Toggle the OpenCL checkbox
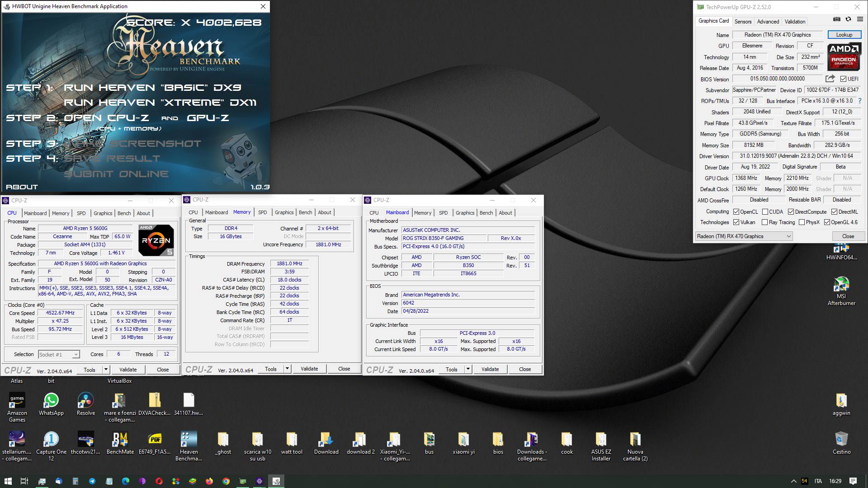Image resolution: width=868 pixels, height=488 pixels. 736,212
